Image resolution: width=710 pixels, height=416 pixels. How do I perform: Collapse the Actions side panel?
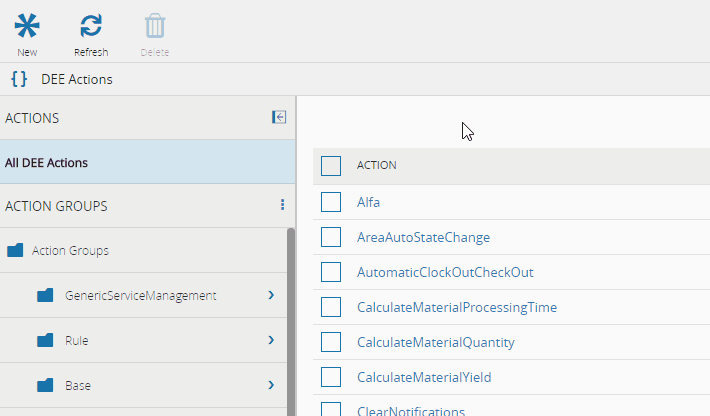click(x=279, y=117)
